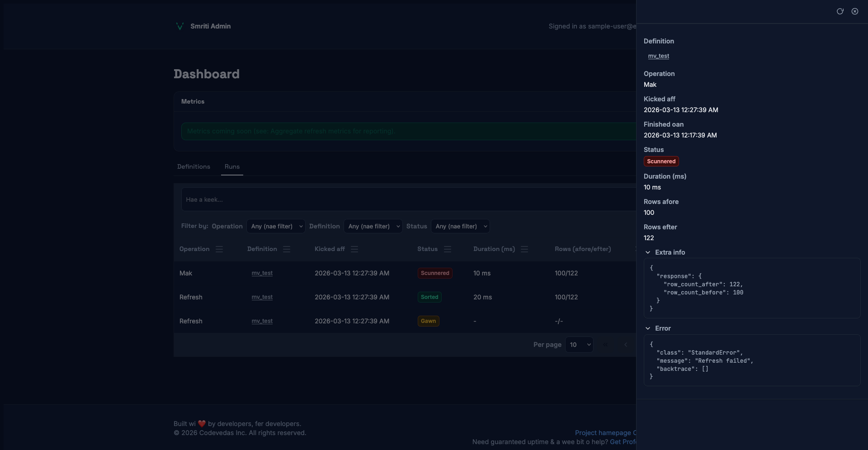Open the Definition filter dropdown
This screenshot has width=868, height=450.
373,226
